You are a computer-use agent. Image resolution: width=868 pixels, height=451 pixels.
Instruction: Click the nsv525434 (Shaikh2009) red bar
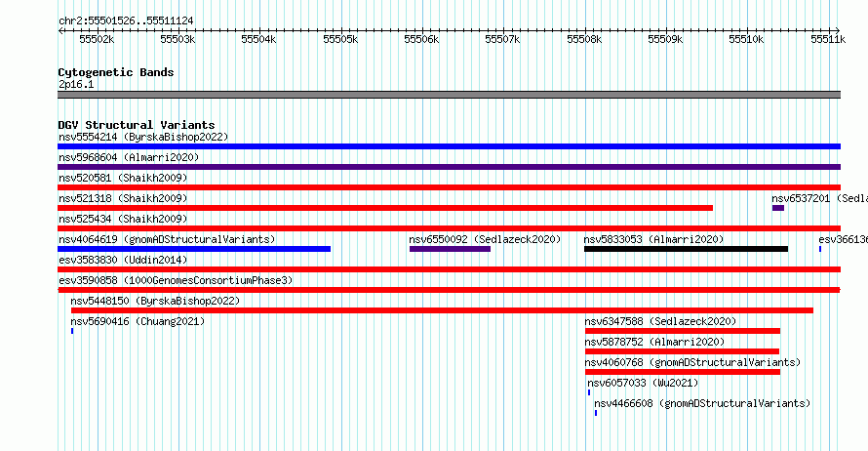(x=449, y=228)
